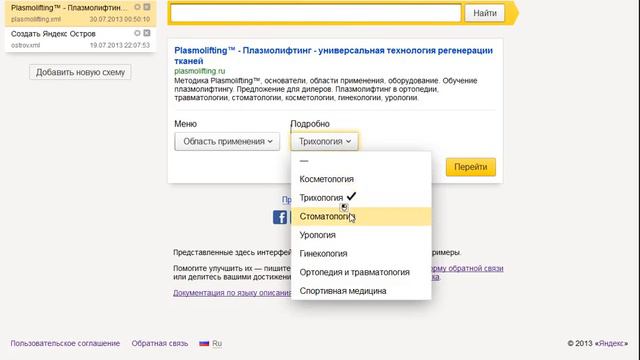Click the yellow Перейти button
The image size is (640, 360).
[471, 167]
